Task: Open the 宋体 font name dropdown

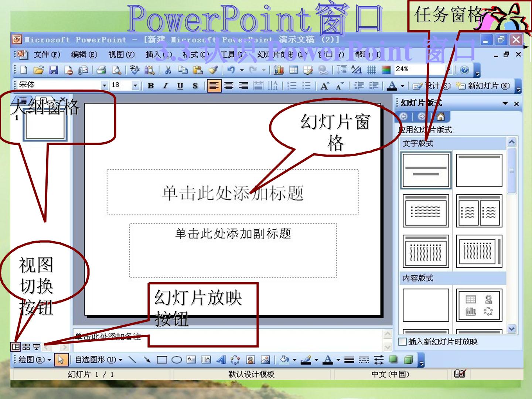Action: click(x=105, y=86)
